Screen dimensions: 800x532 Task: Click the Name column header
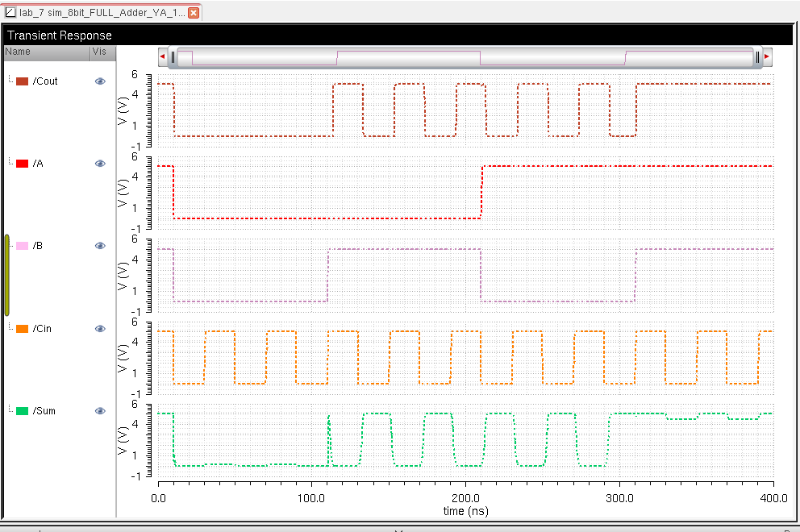[47, 52]
